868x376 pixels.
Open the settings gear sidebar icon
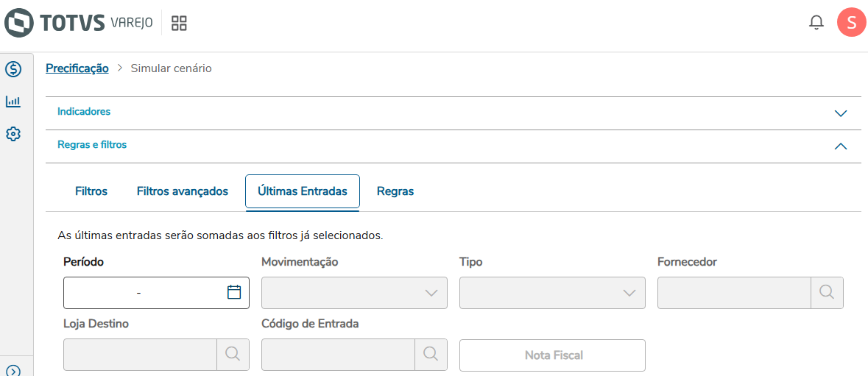click(13, 134)
